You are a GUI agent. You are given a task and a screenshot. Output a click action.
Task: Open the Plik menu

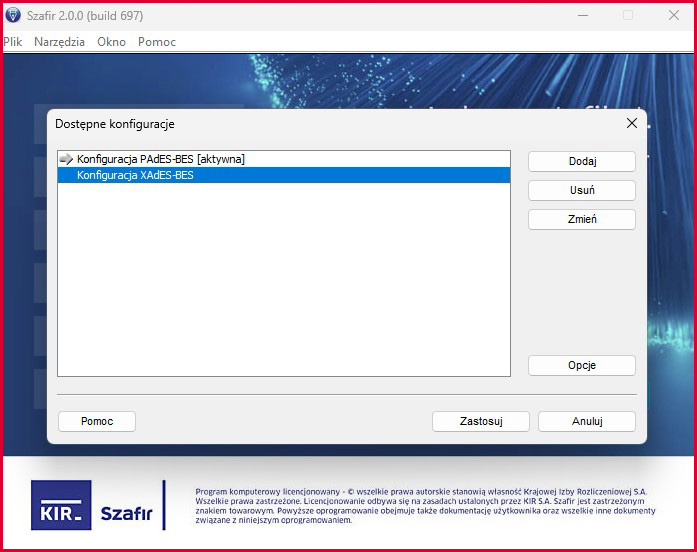point(12,42)
